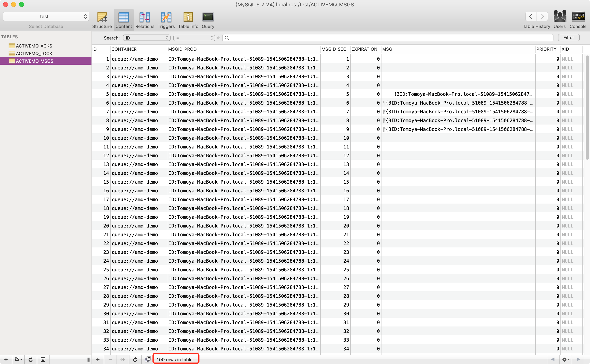This screenshot has width=590, height=364.
Task: Click the multiple filter icon beside row count
Action: (x=147, y=359)
